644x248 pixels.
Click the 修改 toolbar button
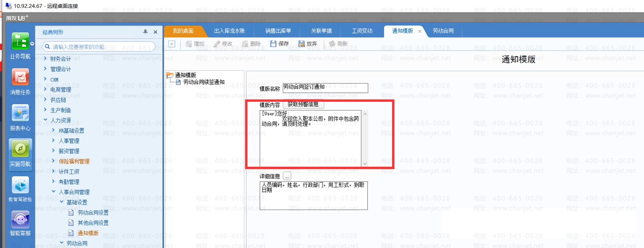(x=223, y=44)
